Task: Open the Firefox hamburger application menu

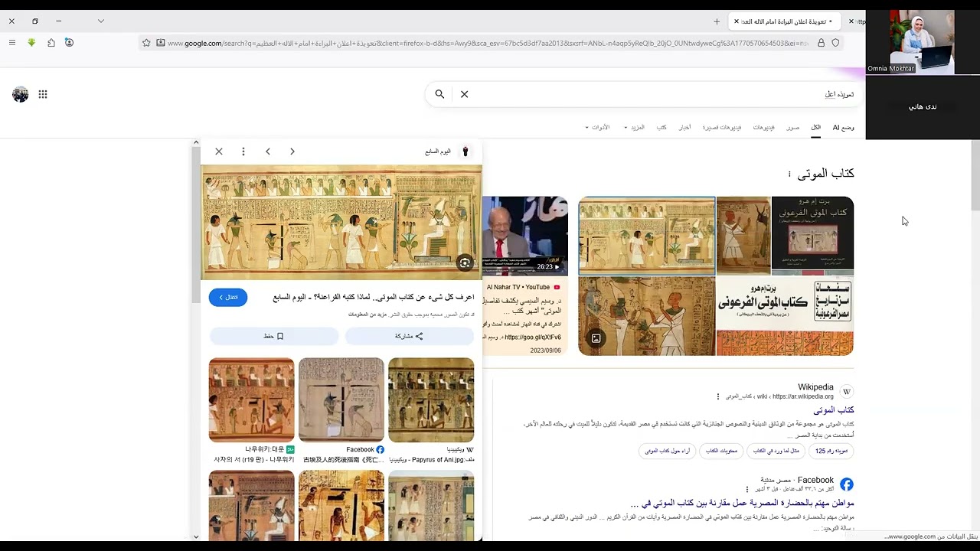Action: point(11,43)
